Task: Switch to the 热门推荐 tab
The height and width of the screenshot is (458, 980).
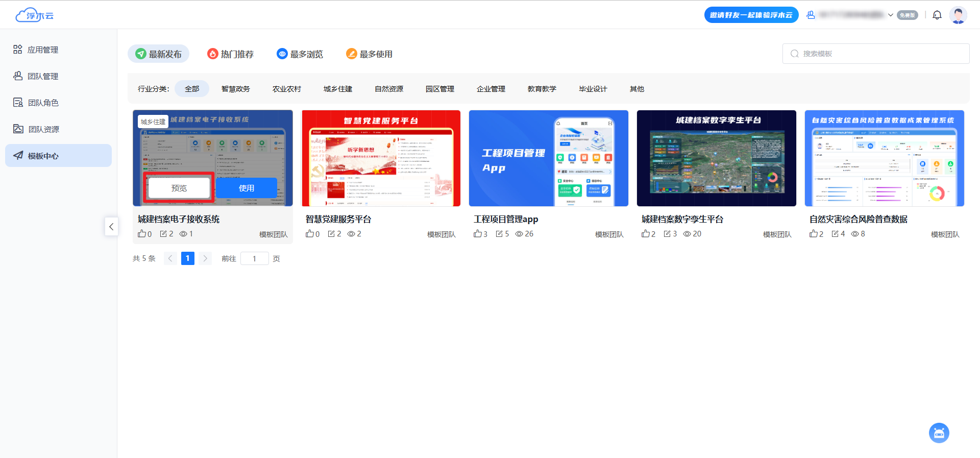Action: point(231,54)
